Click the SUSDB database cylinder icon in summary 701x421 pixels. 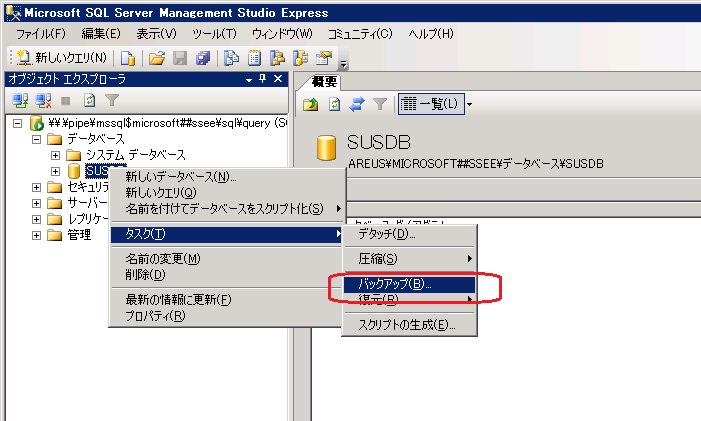[326, 148]
